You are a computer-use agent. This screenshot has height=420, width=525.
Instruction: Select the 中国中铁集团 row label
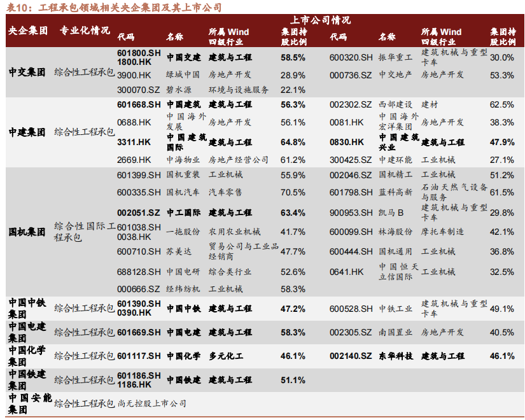coord(27,309)
